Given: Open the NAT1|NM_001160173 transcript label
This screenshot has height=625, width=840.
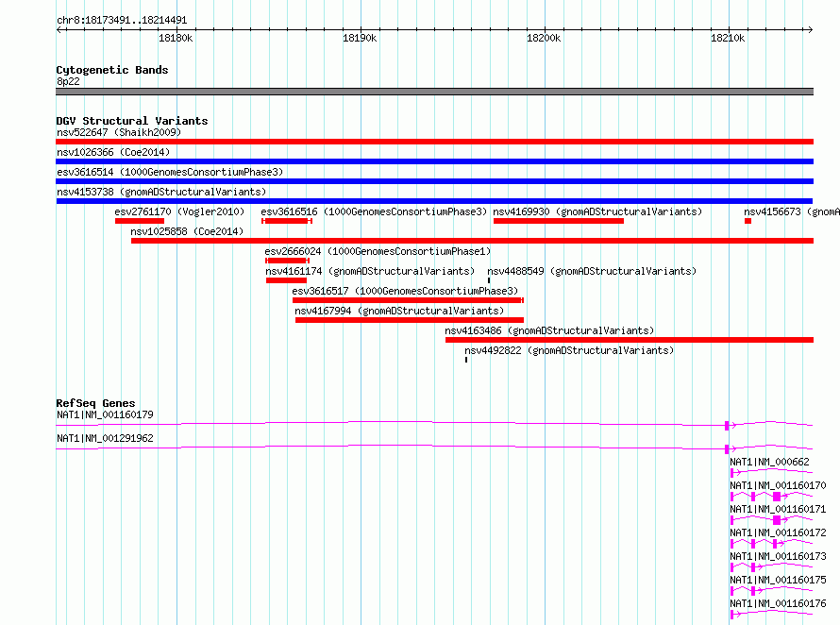Looking at the screenshot, I should 778,556.
